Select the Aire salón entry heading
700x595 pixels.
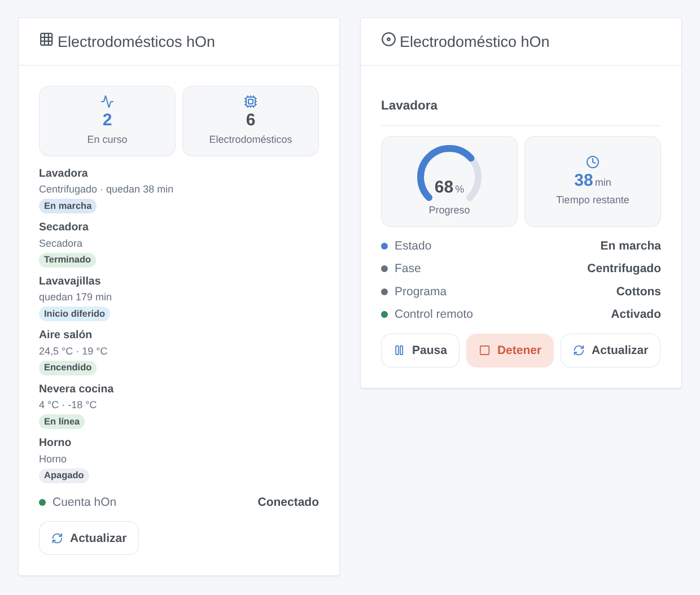pyautogui.click(x=65, y=335)
